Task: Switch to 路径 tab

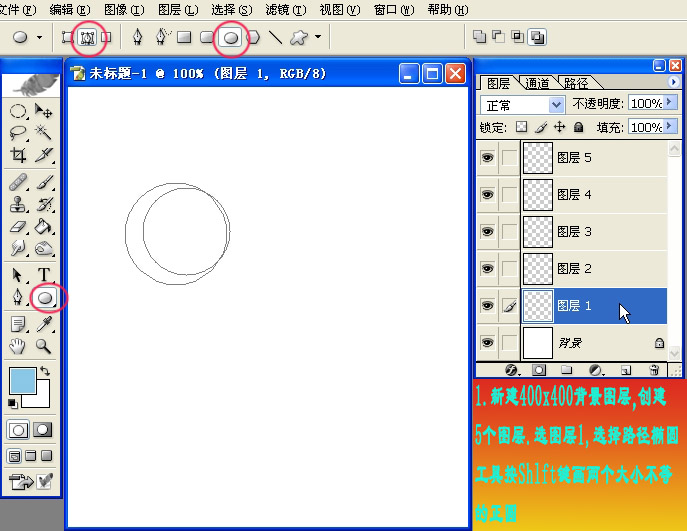Action: click(x=576, y=83)
